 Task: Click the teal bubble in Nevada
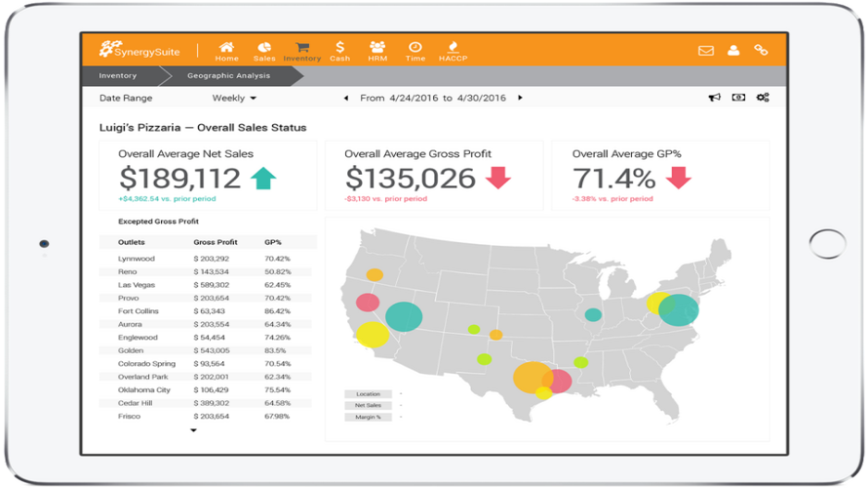point(404,317)
